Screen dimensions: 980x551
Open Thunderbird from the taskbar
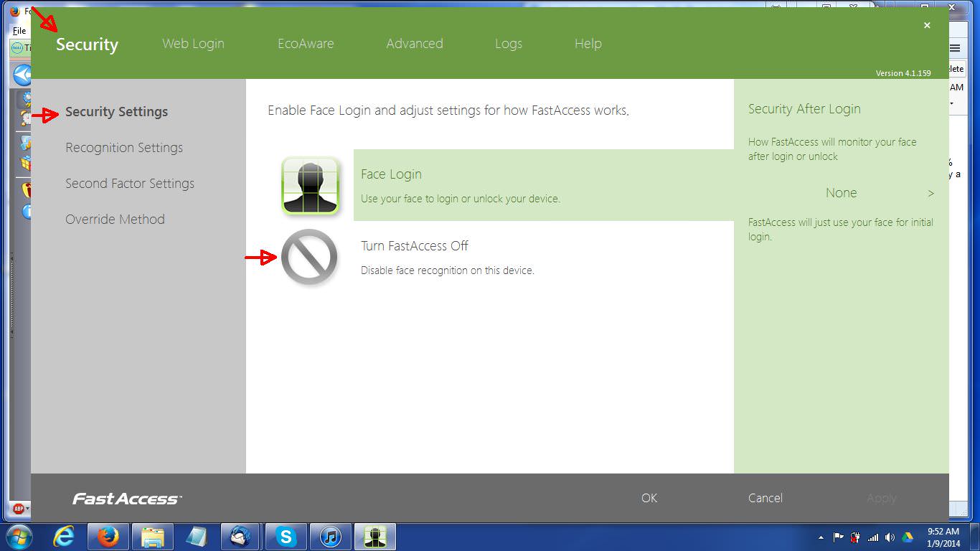click(x=241, y=537)
